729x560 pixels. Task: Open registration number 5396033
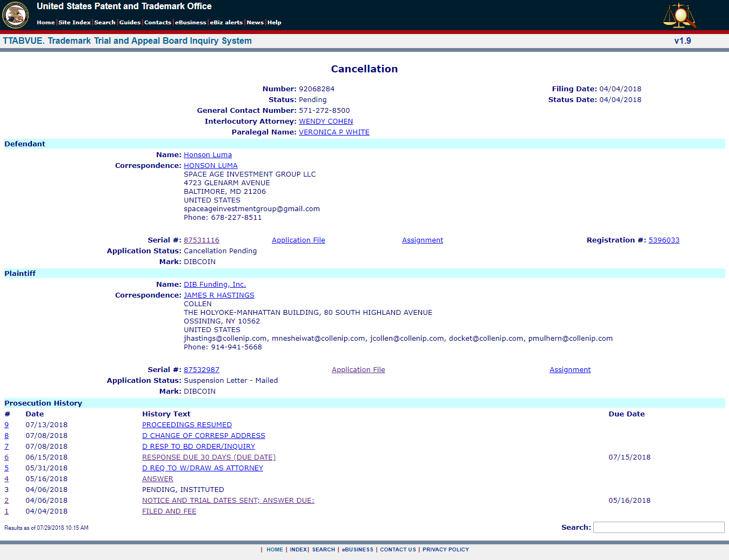point(664,240)
